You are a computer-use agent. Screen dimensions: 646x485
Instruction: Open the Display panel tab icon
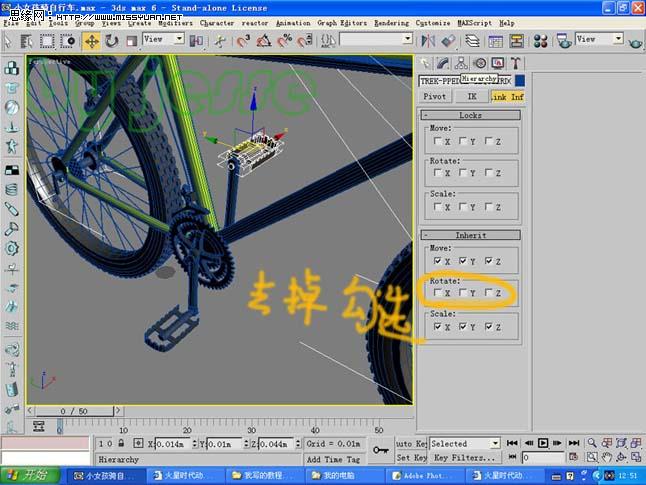[x=497, y=62]
